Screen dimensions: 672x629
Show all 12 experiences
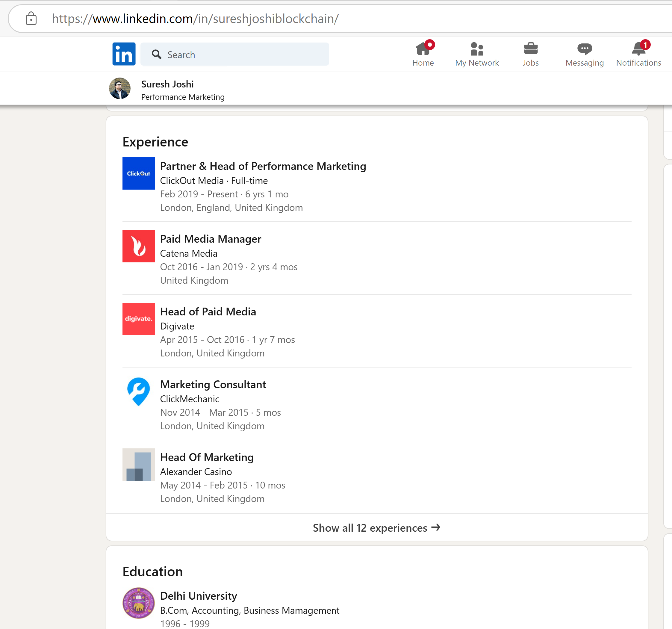coord(376,527)
